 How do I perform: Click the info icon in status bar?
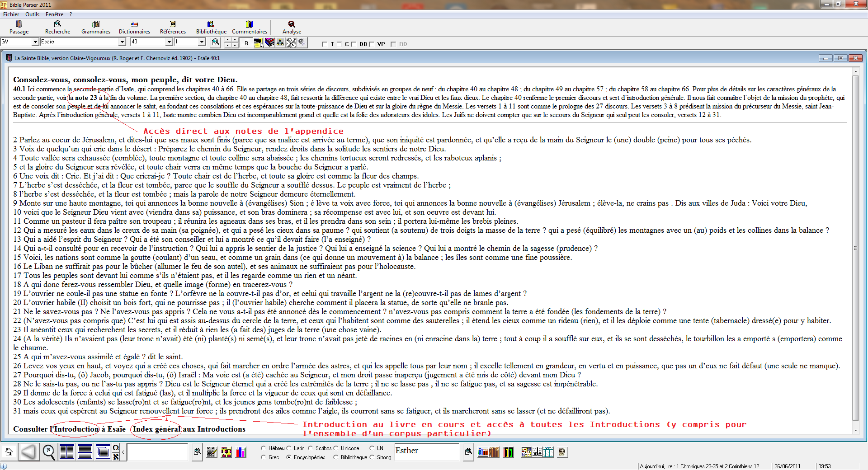click(x=4, y=466)
